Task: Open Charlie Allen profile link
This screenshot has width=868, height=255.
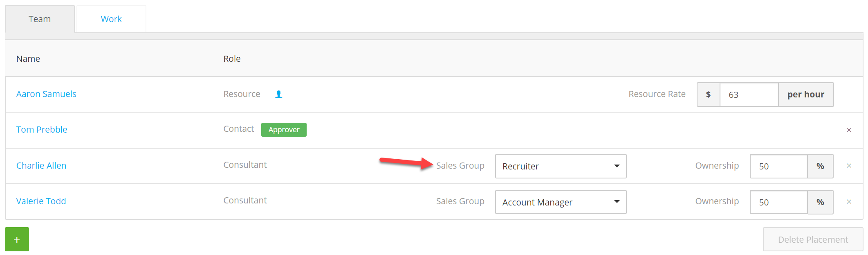Action: click(x=41, y=165)
